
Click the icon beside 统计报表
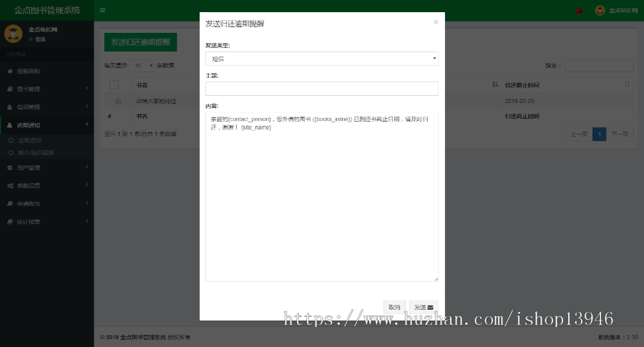coord(10,222)
